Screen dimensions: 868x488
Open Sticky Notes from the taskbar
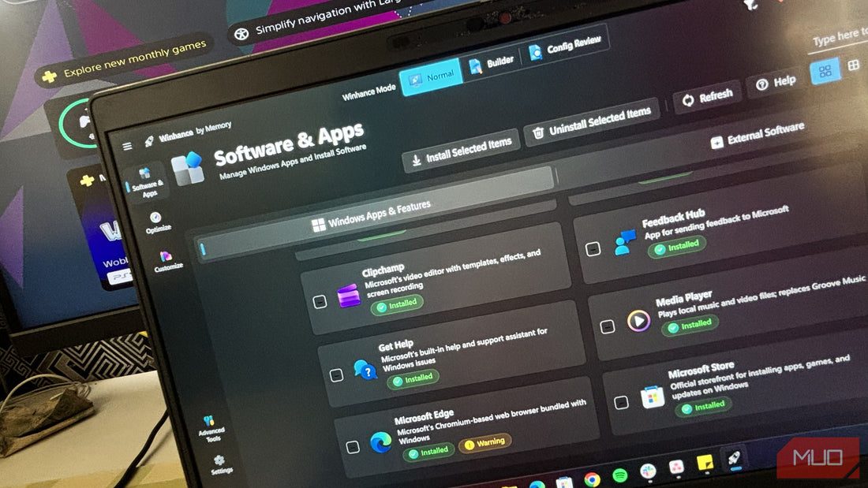(x=705, y=463)
